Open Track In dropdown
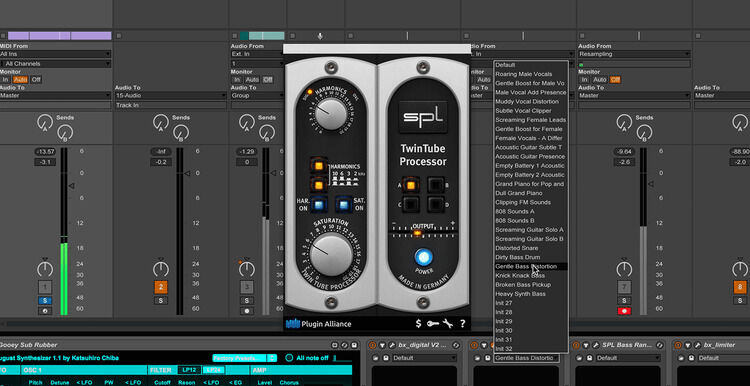 pyautogui.click(x=171, y=105)
